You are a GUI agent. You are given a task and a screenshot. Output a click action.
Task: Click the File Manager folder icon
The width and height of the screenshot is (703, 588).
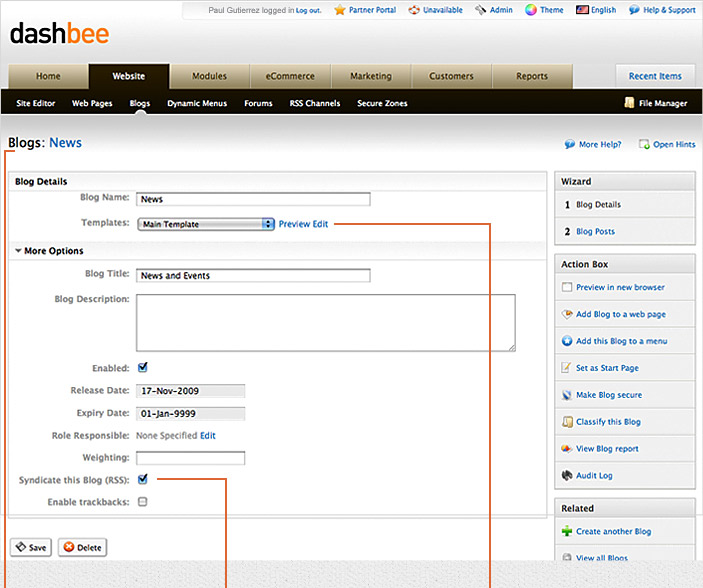[x=629, y=103]
